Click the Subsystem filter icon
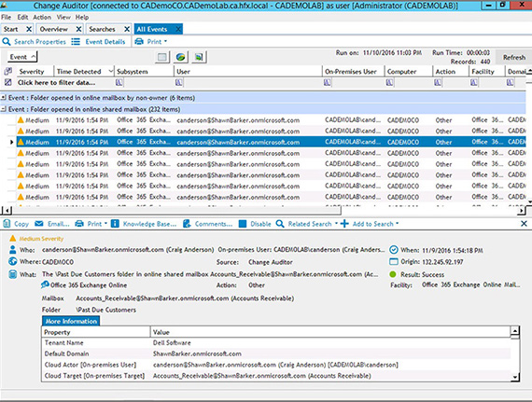The width and height of the screenshot is (532, 402). click(x=119, y=82)
